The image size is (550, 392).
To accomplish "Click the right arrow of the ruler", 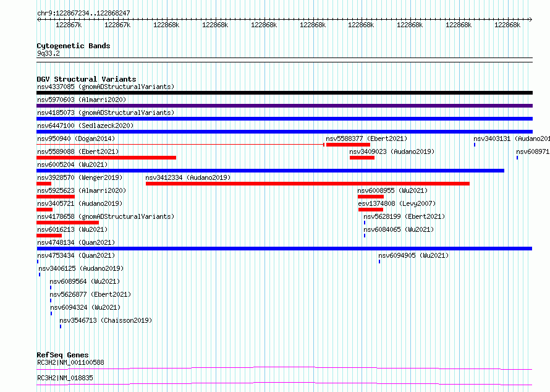I will pos(530,19).
